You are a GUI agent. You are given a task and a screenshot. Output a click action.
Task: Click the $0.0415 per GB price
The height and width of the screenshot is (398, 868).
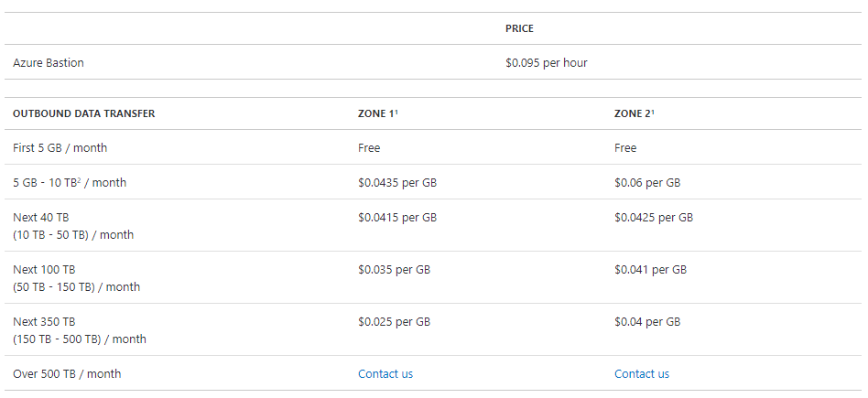click(x=396, y=218)
